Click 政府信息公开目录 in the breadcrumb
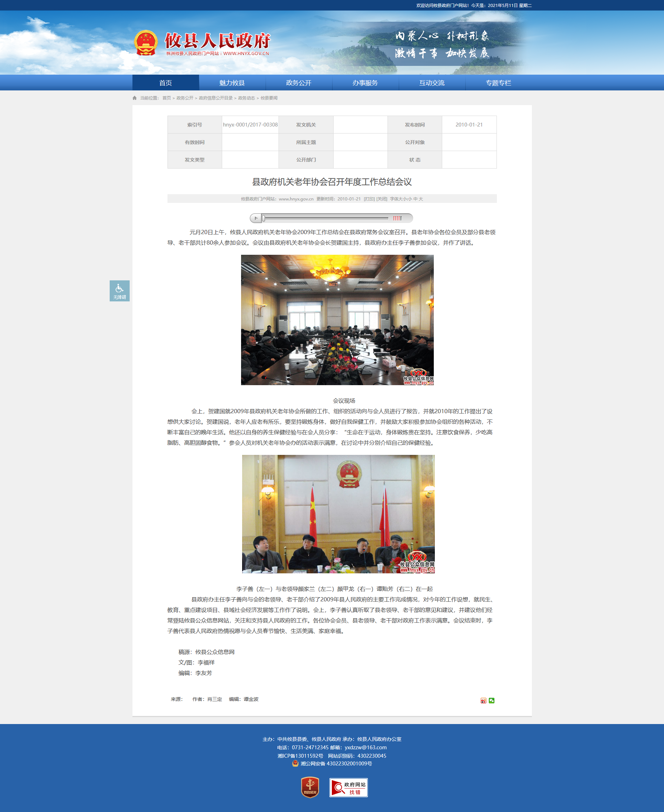This screenshot has height=812, width=664. coord(216,98)
